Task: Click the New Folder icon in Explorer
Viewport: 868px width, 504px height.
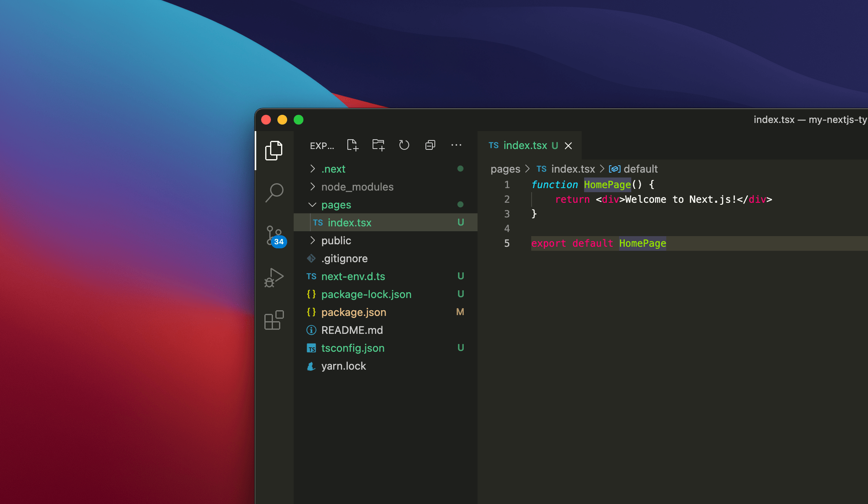Action: point(378,145)
